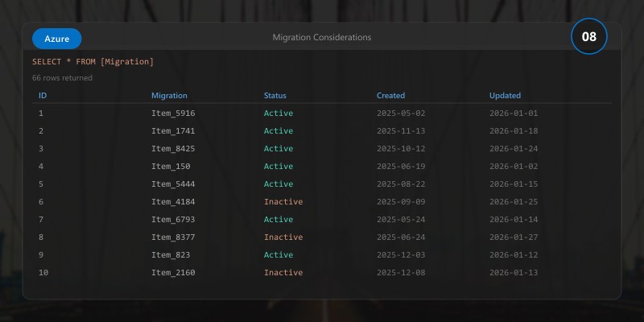The image size is (644, 322).
Task: Click the Migration Considerations title
Action: pos(322,37)
